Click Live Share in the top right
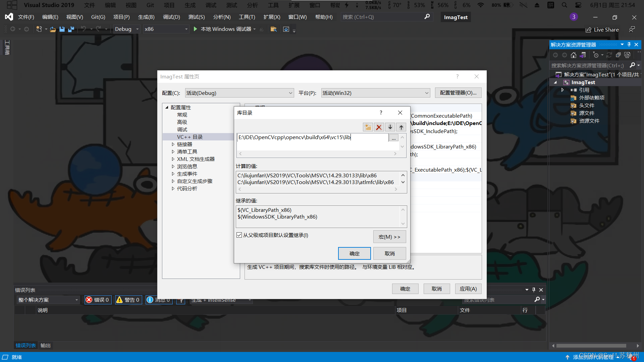Viewport: 644px width, 362px height. pos(602,29)
